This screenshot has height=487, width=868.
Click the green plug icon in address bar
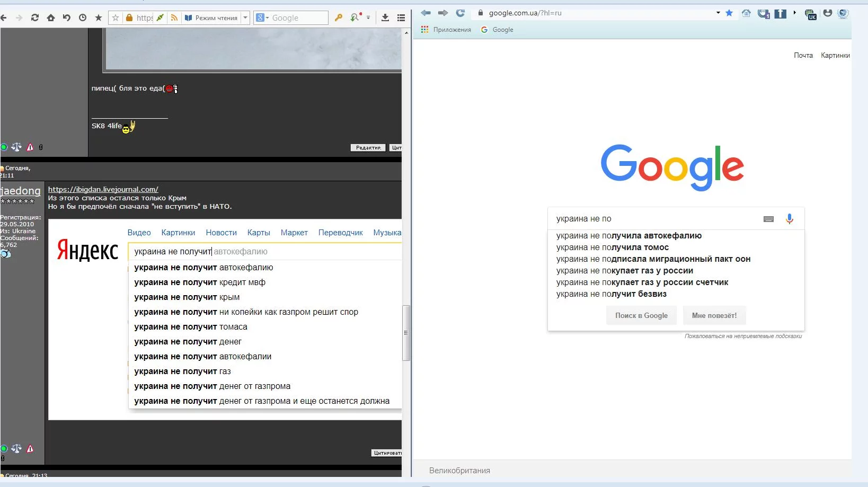coord(160,18)
